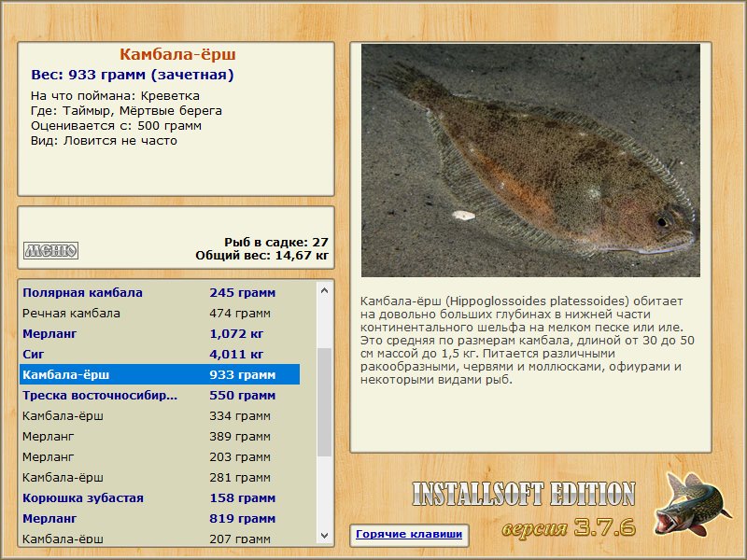
Task: Click the Вес: 933 грамм (зачетная) text
Action: (133, 75)
